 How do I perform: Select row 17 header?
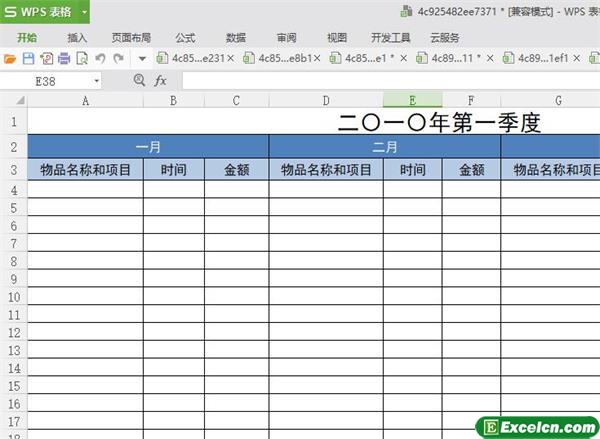click(14, 421)
